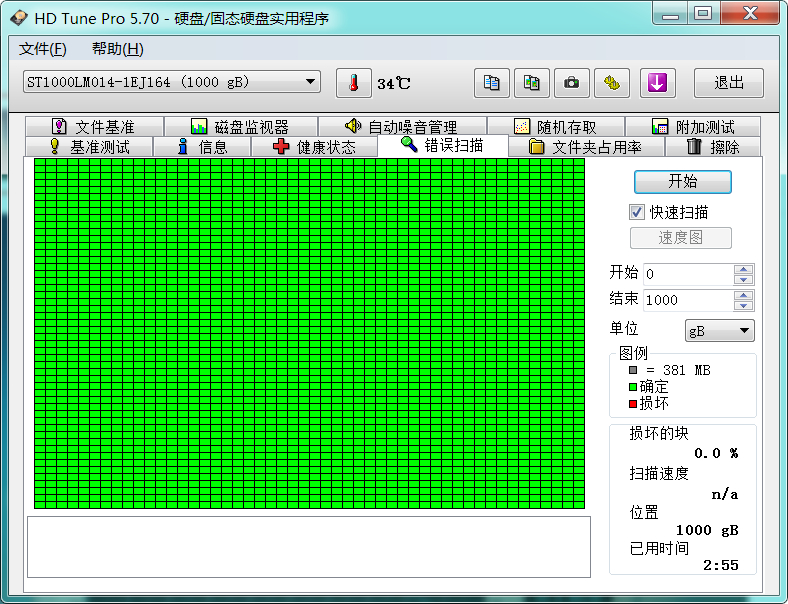Click the HD Tune app icon in title bar
The image size is (788, 604).
[19, 18]
